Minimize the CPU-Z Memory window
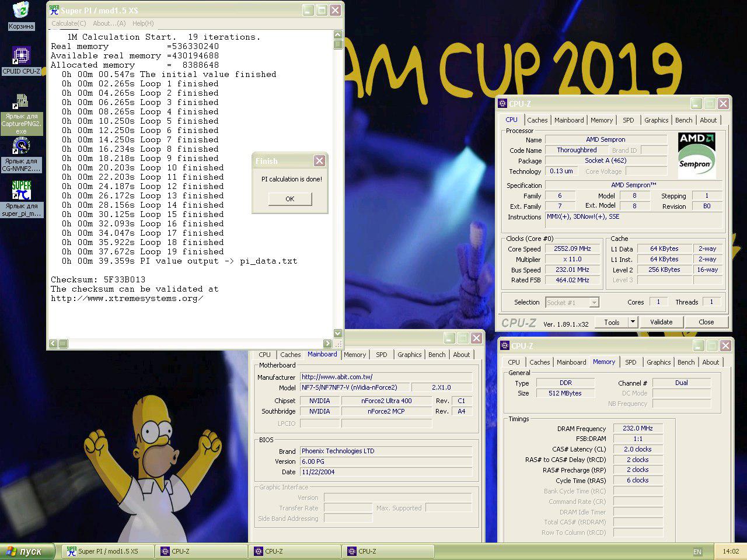Image resolution: width=747 pixels, height=560 pixels. (x=699, y=345)
